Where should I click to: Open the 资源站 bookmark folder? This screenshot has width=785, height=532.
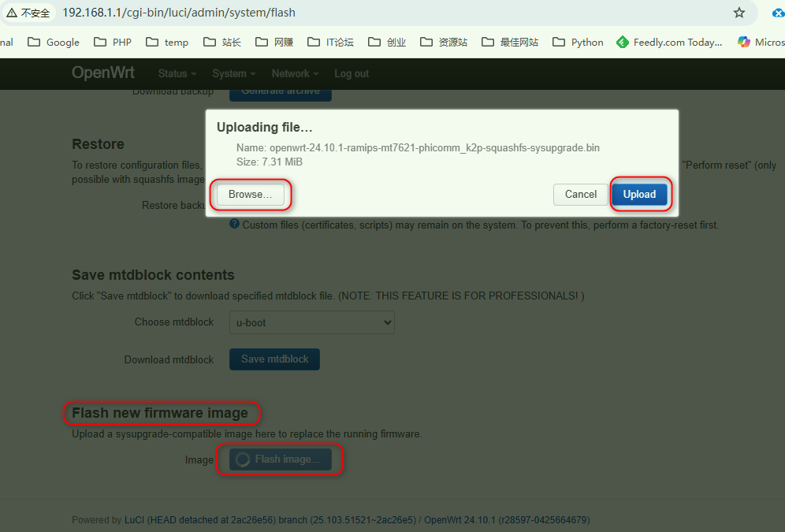(x=444, y=43)
